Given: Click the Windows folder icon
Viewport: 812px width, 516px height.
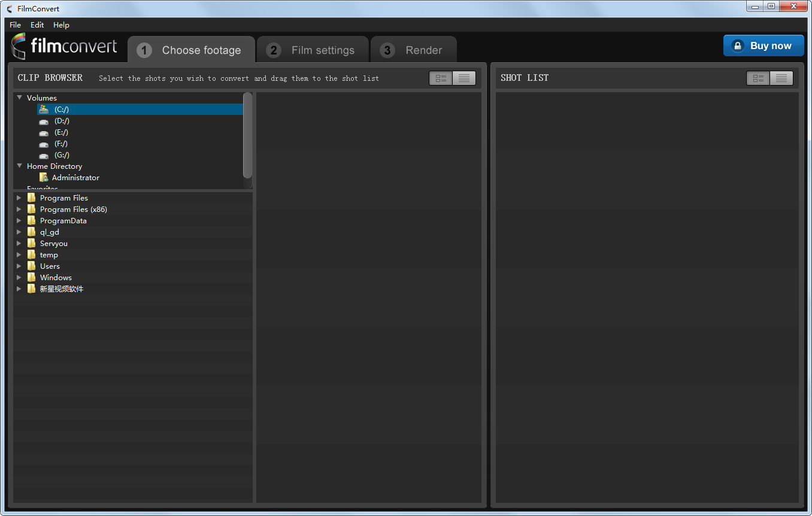Looking at the screenshot, I should pyautogui.click(x=31, y=277).
